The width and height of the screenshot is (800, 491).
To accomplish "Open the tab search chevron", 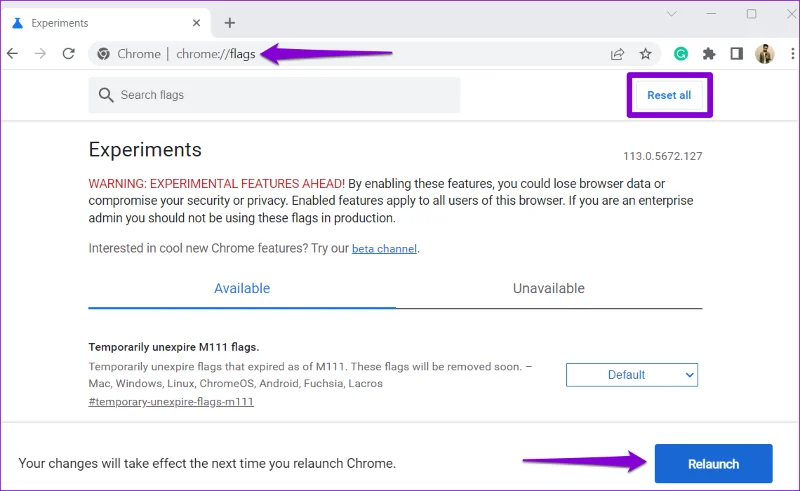I will (x=672, y=14).
